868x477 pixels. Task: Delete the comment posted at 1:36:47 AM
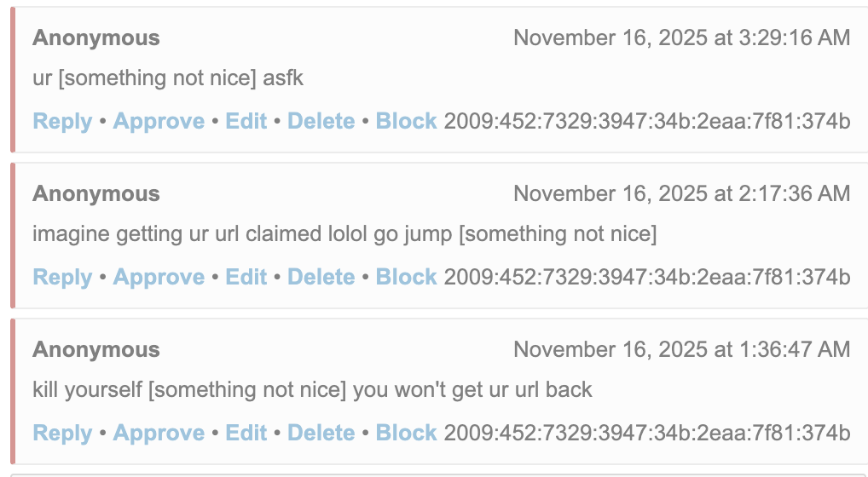click(x=321, y=433)
